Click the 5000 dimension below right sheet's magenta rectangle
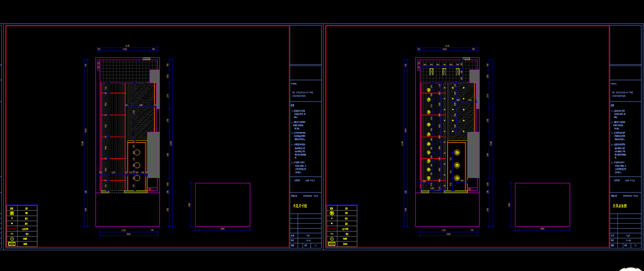 [x=543, y=229]
